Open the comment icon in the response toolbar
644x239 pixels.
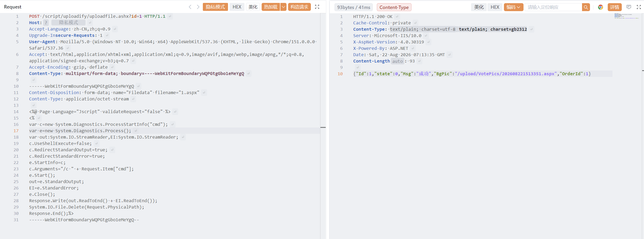tap(629, 7)
